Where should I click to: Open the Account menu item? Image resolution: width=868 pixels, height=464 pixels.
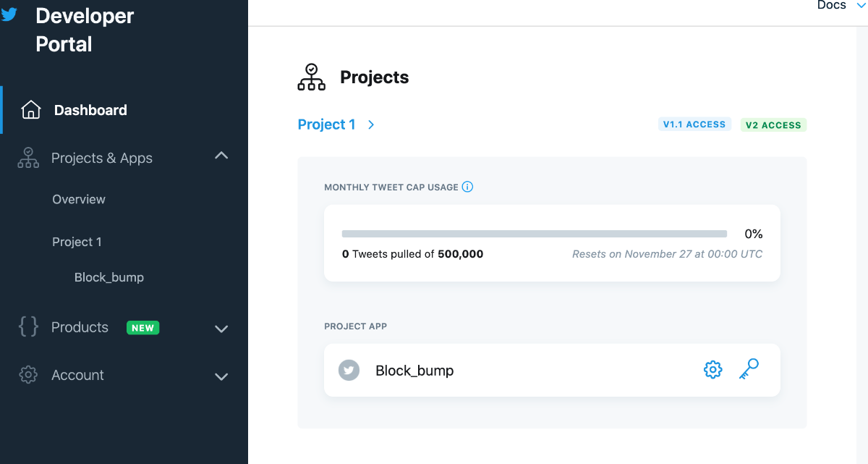pos(77,375)
